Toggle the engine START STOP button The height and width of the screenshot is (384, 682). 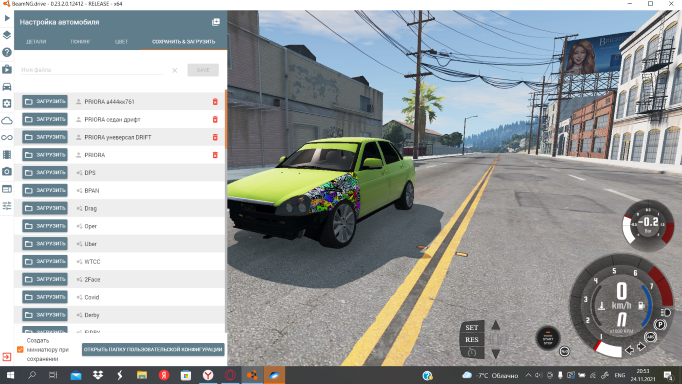tap(548, 338)
